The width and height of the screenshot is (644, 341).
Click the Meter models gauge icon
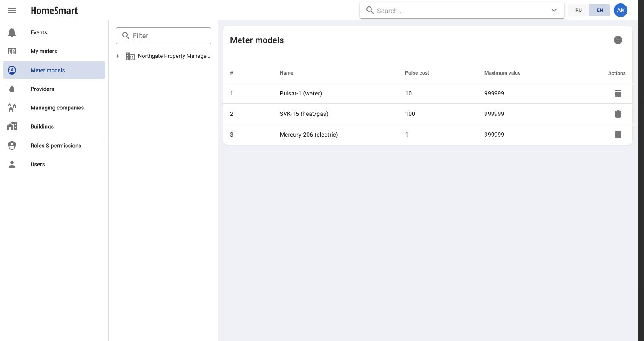click(x=12, y=70)
